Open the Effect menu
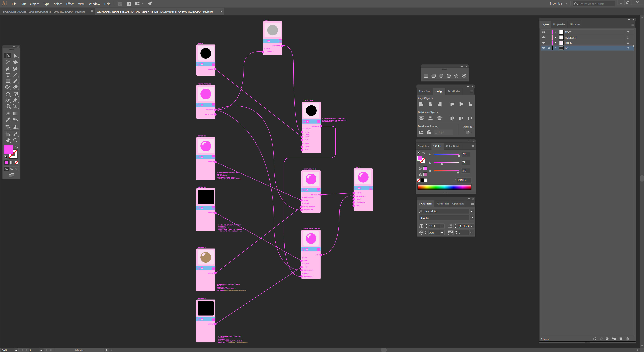The height and width of the screenshot is (352, 644). 70,4
